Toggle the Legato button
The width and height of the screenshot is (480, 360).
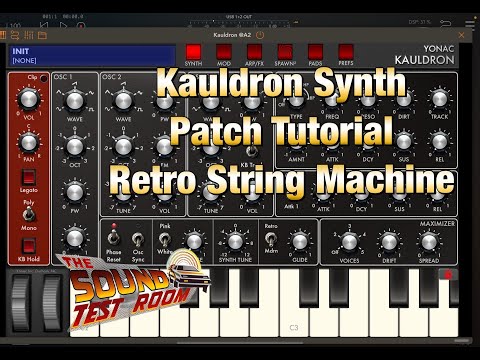29,177
